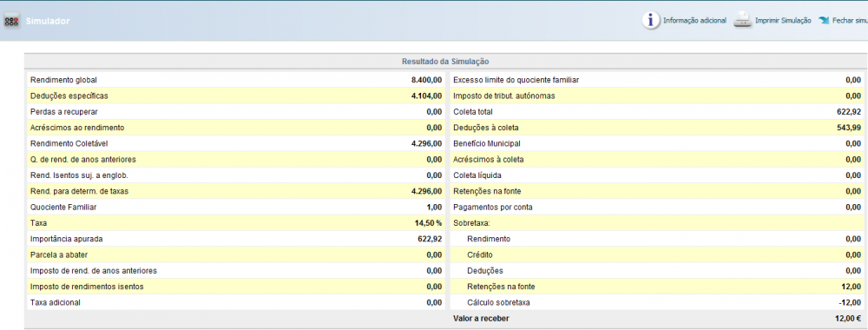Select the Quociente Familiar value 1,00
This screenshot has height=330, width=868.
435,207
